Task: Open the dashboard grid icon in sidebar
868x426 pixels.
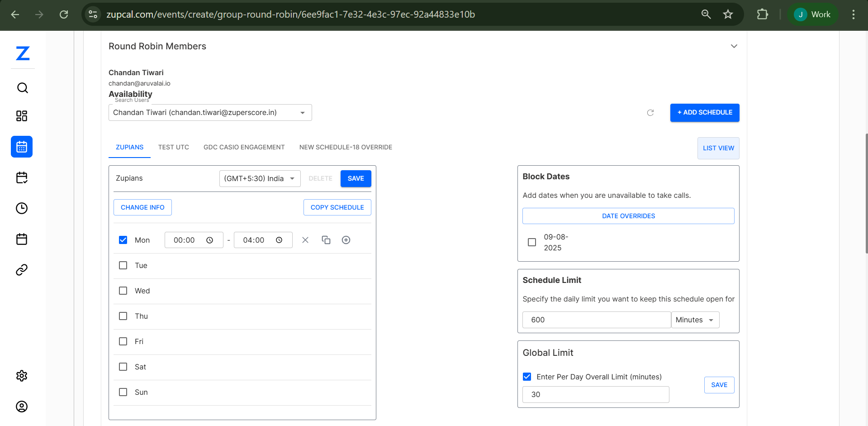Action: coord(22,116)
